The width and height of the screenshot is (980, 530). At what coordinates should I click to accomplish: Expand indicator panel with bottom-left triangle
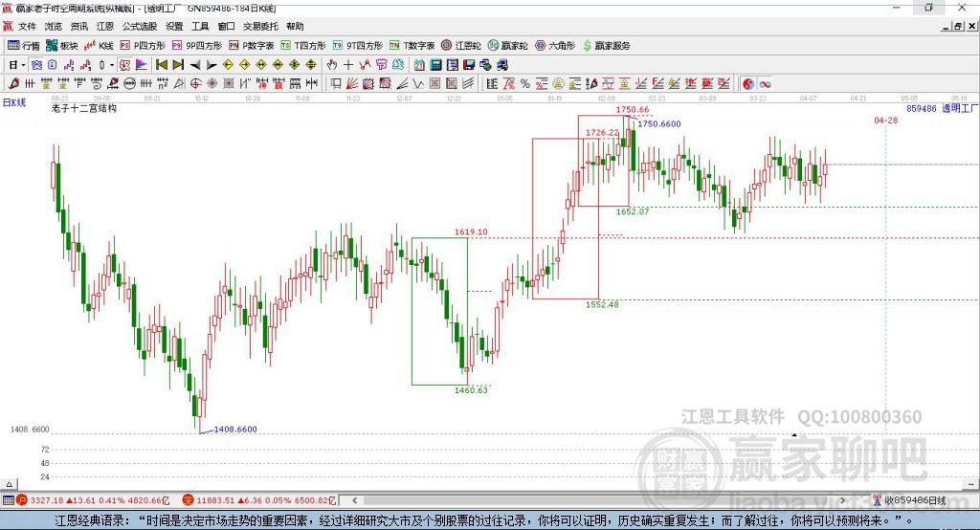point(9,484)
